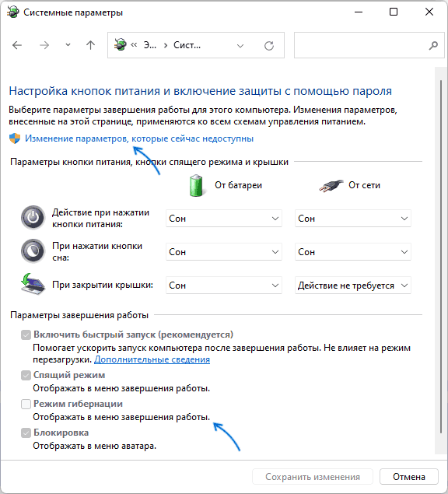This screenshot has height=494, width=448.
Task: Close the Системные параметры window
Action: point(429,12)
